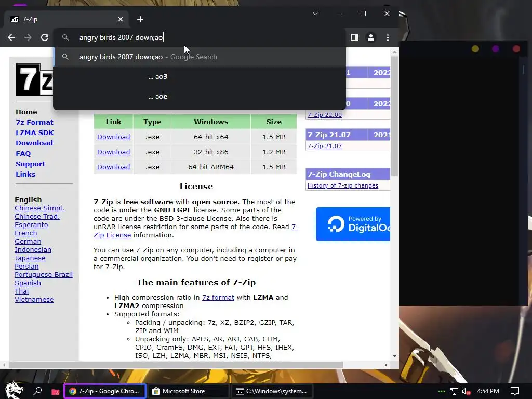
Task: Switch language to Thai
Action: pyautogui.click(x=22, y=291)
